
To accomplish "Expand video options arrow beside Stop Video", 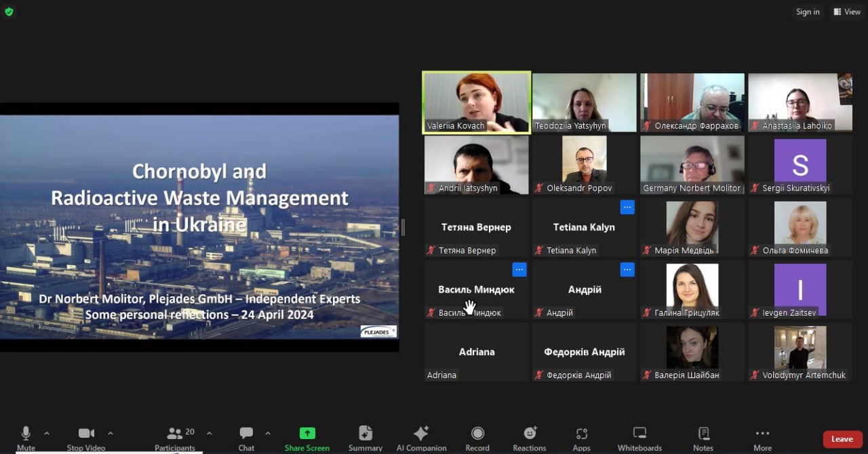I will pos(111,433).
